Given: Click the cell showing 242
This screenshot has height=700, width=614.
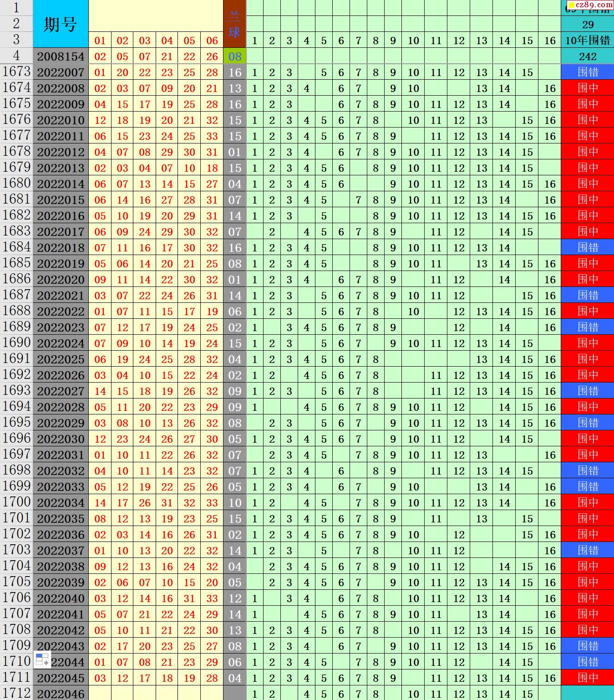Looking at the screenshot, I should tap(587, 56).
